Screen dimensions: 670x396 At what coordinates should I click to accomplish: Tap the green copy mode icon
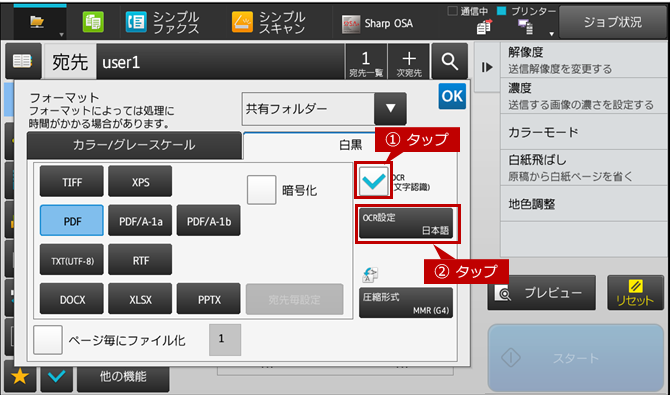(93, 22)
